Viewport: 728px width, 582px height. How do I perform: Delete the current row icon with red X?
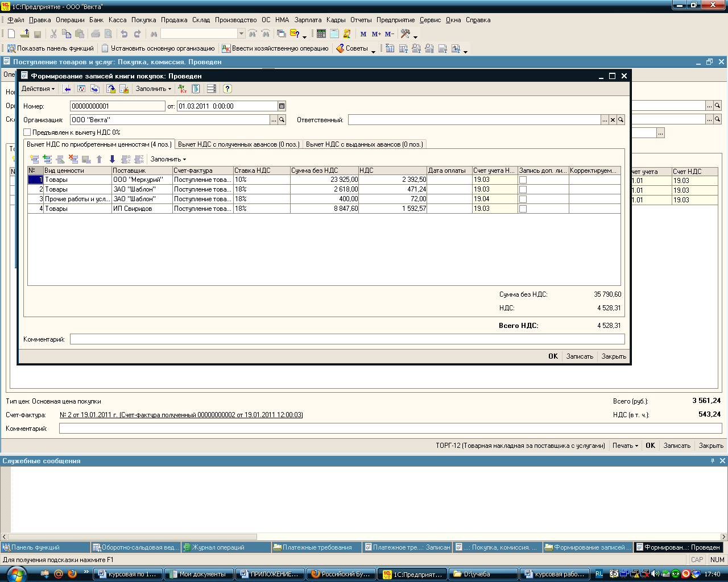click(73, 159)
